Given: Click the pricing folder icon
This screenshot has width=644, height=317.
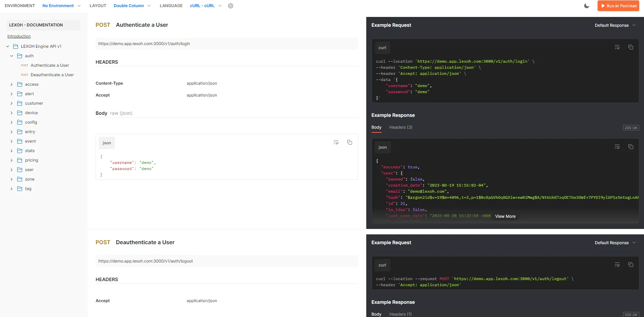Looking at the screenshot, I should (x=20, y=160).
